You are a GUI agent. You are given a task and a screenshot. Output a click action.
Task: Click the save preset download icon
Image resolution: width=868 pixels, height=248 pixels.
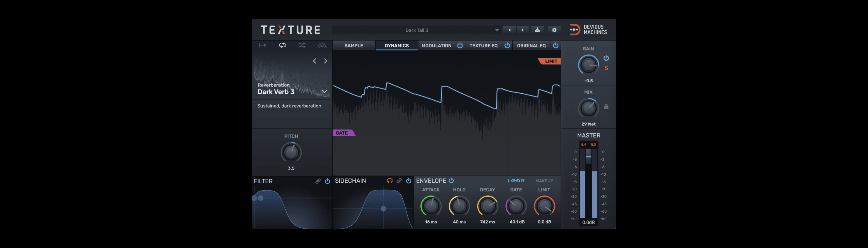pos(537,30)
